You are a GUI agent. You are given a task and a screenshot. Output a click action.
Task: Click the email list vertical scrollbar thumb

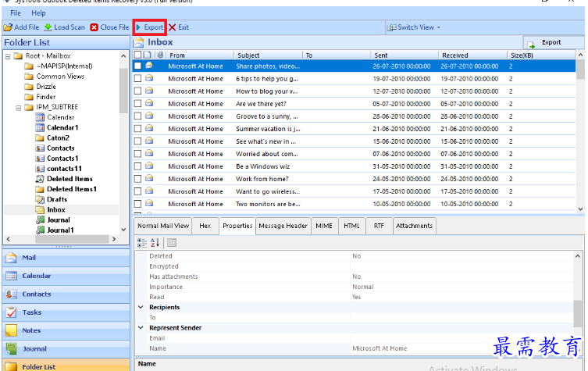580,70
